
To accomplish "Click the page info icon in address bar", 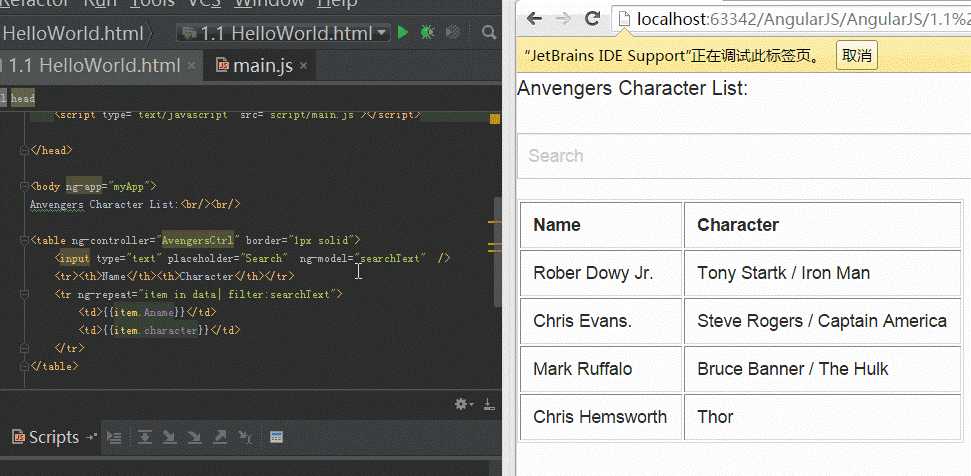I will point(625,19).
